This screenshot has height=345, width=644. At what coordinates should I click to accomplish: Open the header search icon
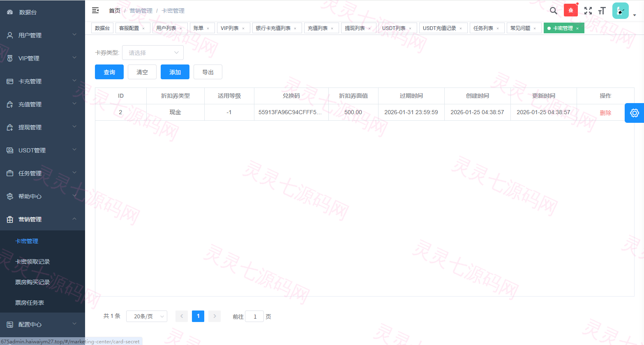(554, 11)
